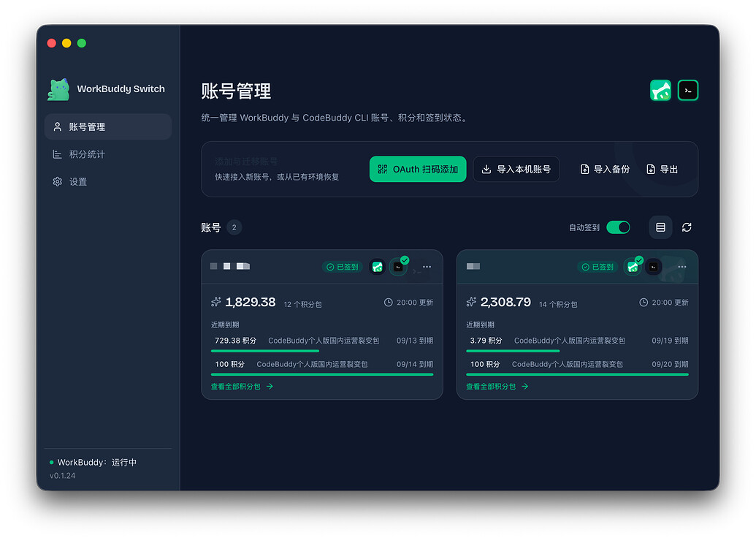Close the window with the red button
The height and width of the screenshot is (538, 756).
(x=52, y=43)
